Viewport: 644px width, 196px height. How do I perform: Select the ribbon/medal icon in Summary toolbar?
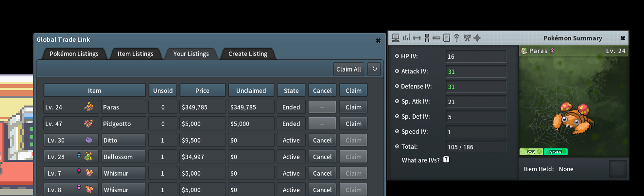pos(467,37)
